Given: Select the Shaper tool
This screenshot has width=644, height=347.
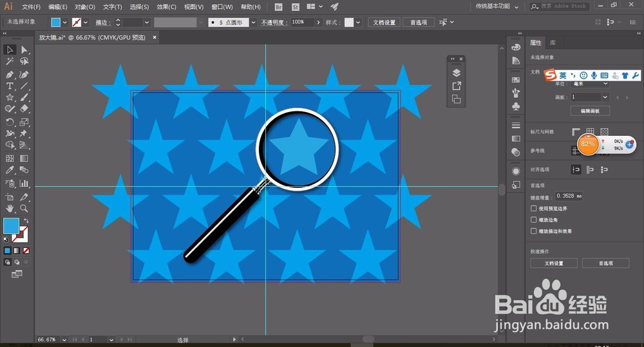Looking at the screenshot, I should [x=10, y=109].
